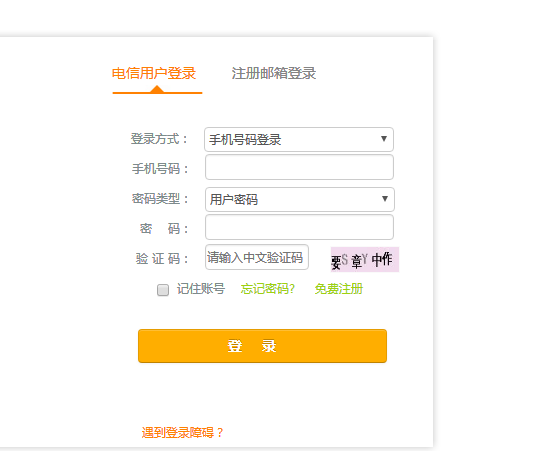Focus the 密码 input field
Image resolution: width=540 pixels, height=451 pixels.
(299, 227)
